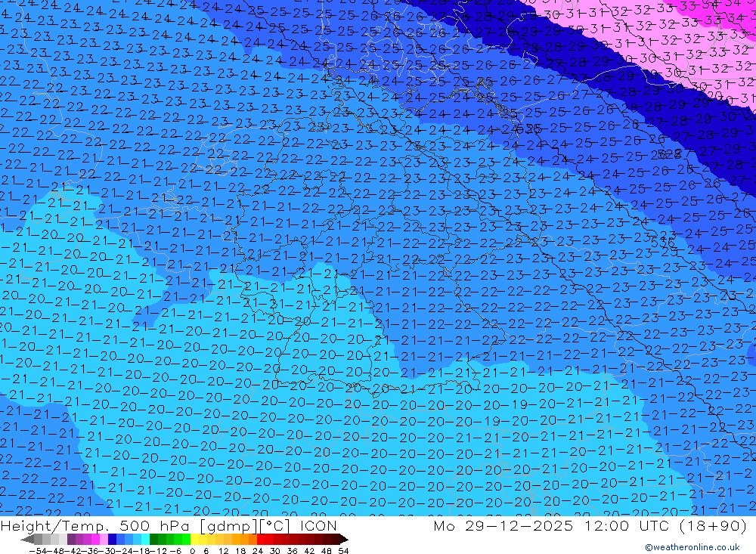Select the dark purple legend swatch

[71, 539]
